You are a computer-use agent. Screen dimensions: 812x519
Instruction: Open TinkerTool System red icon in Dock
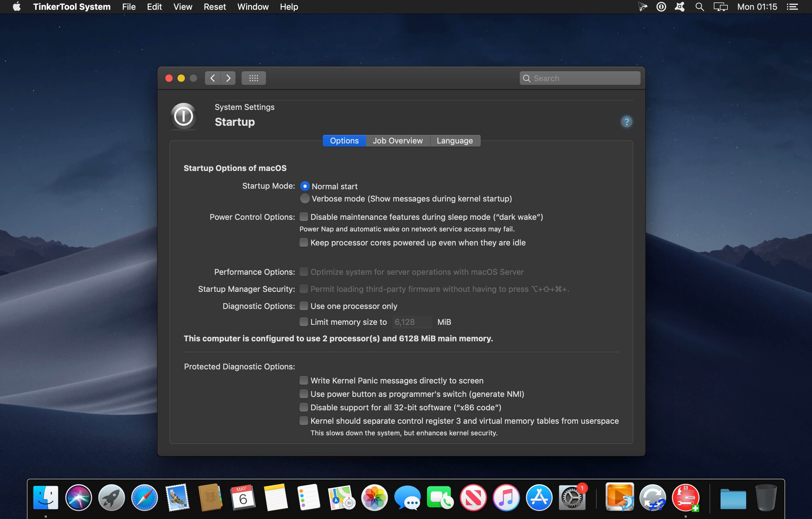coord(685,497)
